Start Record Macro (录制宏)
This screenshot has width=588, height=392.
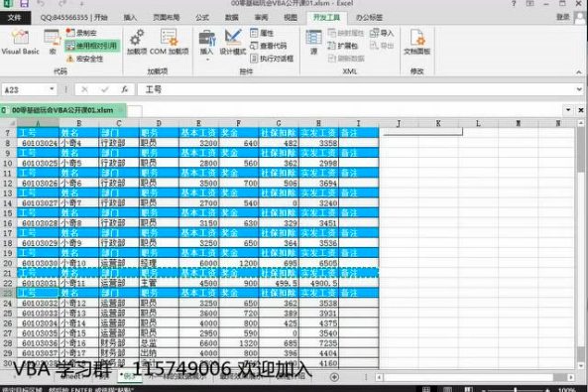pos(81,33)
